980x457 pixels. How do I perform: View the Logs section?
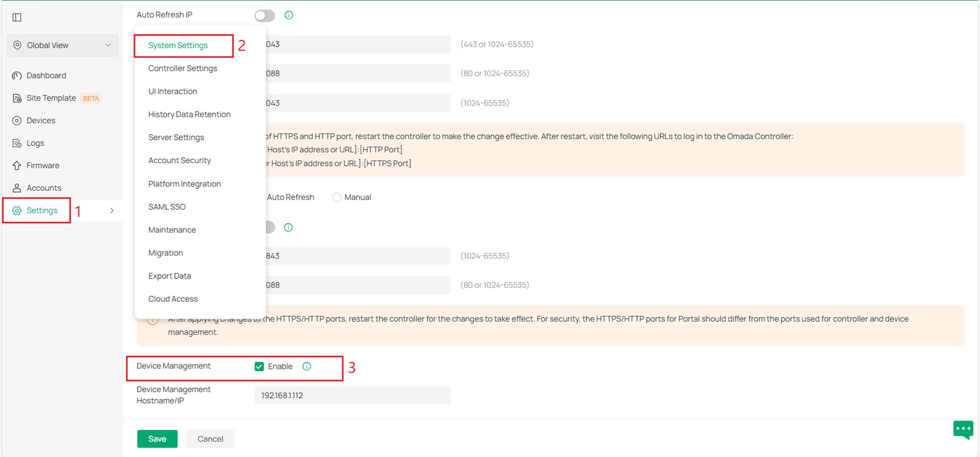[35, 143]
